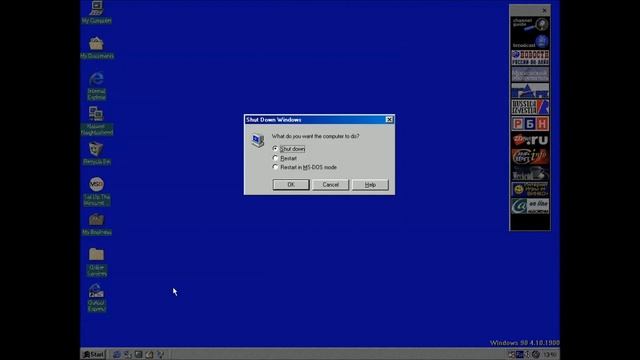Open Network Neighborhood desktop icon

coord(97,121)
